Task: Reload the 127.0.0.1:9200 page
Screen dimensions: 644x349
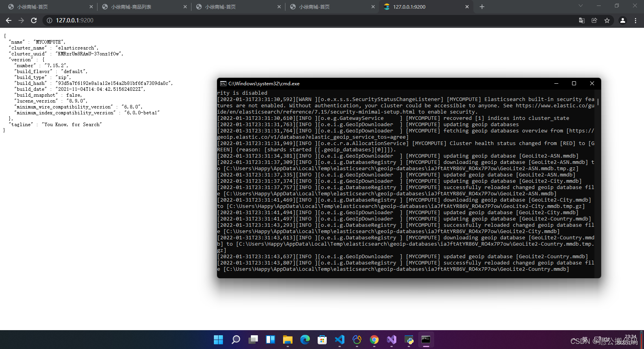Action: tap(34, 20)
